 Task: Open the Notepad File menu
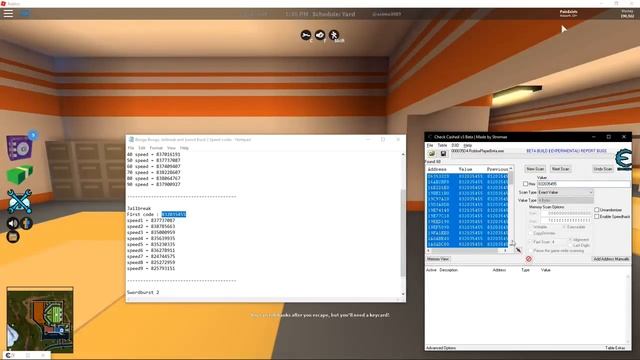pyautogui.click(x=131, y=148)
